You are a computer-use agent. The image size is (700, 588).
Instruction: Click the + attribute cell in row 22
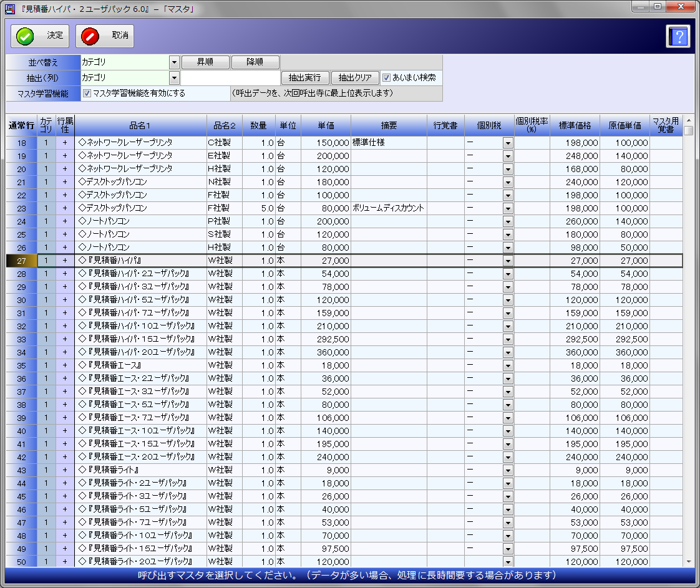tap(65, 195)
